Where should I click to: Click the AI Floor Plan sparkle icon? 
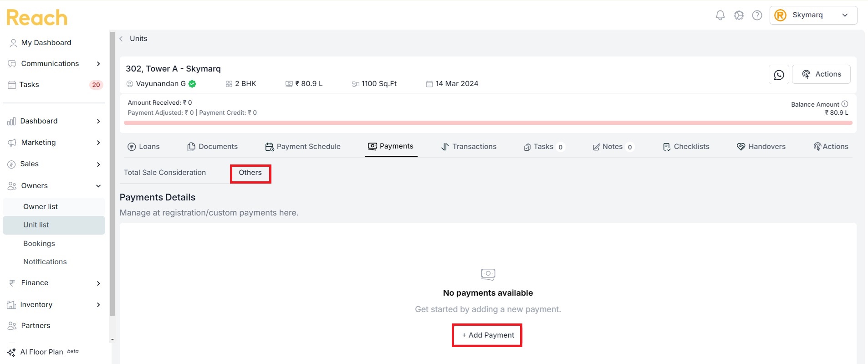(x=11, y=352)
